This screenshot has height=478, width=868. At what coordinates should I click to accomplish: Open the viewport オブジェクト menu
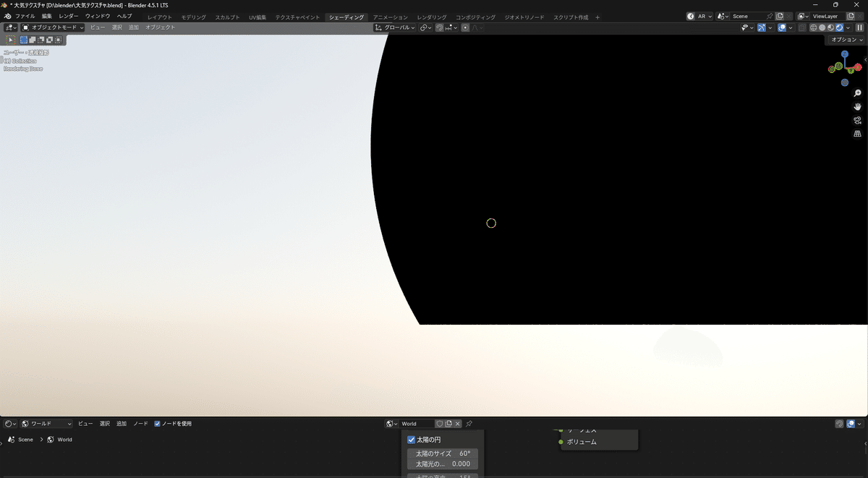coord(160,27)
